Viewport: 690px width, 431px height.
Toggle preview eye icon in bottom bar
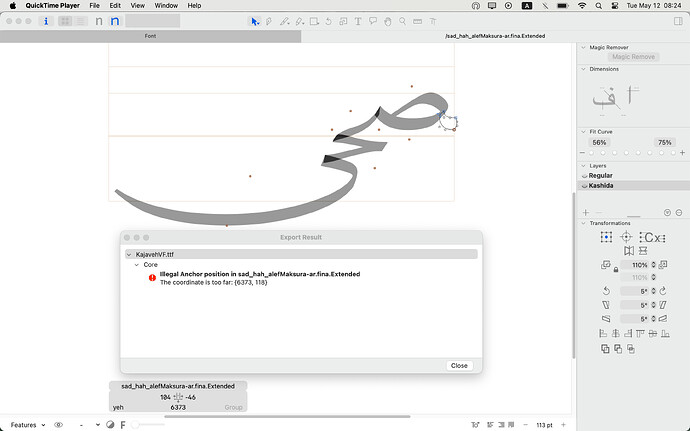click(58, 425)
